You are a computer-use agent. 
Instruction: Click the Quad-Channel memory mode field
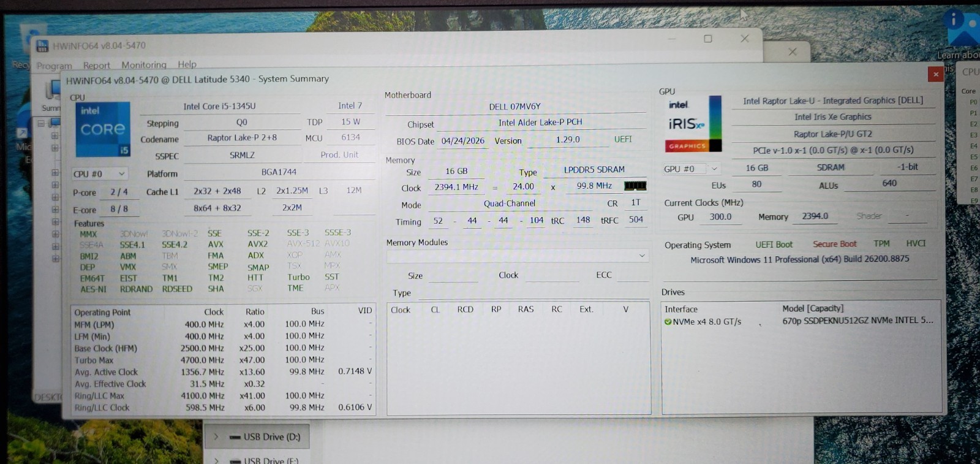[x=510, y=203]
